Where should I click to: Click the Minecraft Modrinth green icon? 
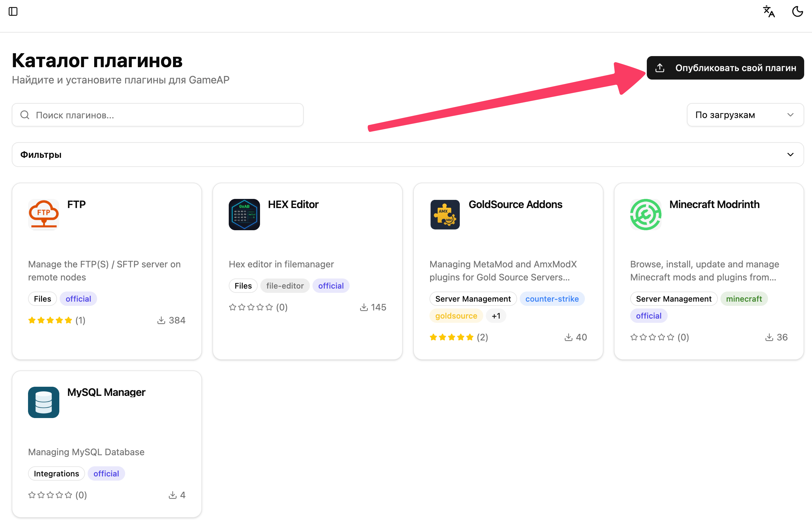[645, 215]
